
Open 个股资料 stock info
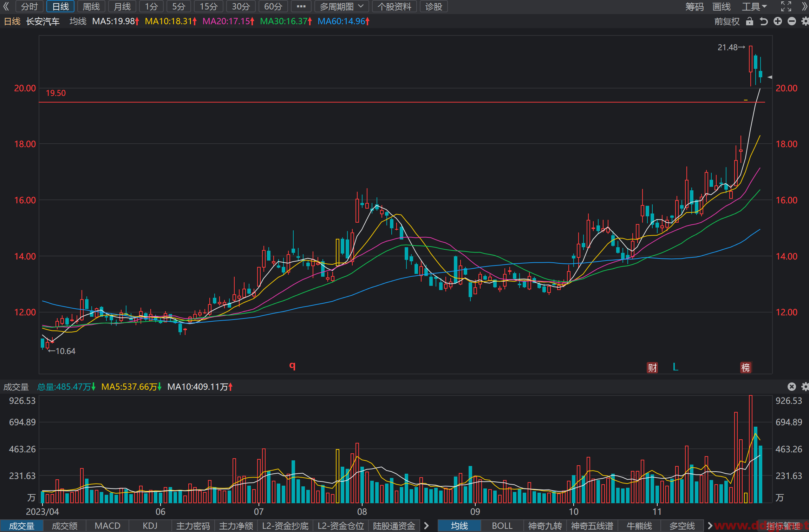394,6
